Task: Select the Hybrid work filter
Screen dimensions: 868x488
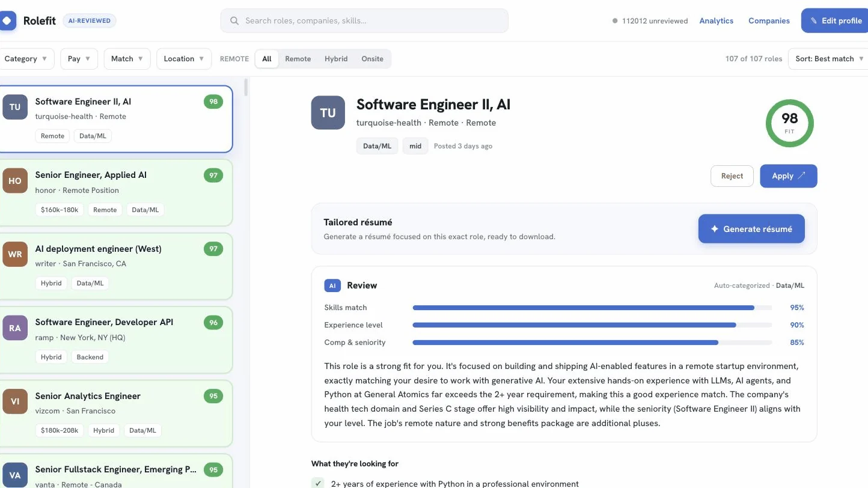Action: coord(336,59)
